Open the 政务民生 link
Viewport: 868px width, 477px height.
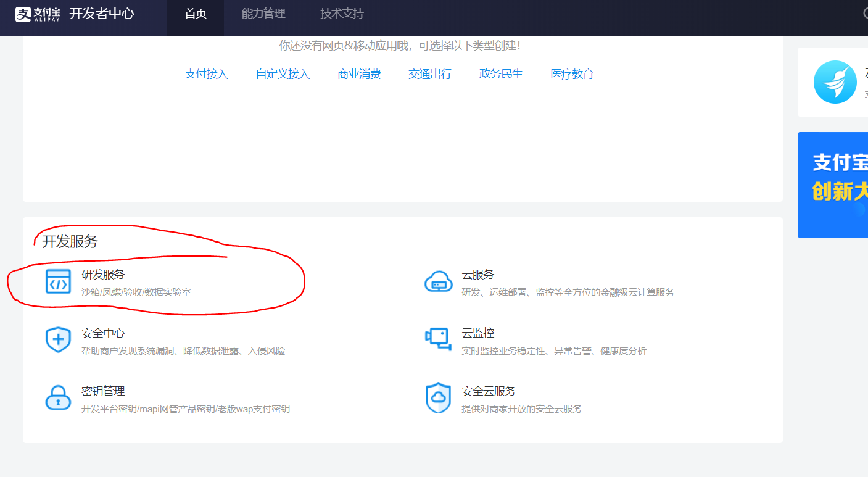pos(501,74)
